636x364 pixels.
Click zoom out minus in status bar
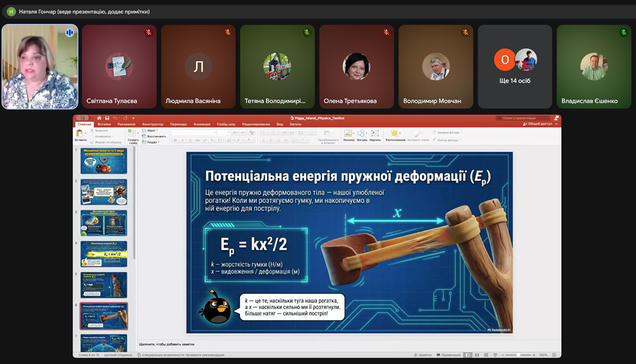pyautogui.click(x=503, y=355)
